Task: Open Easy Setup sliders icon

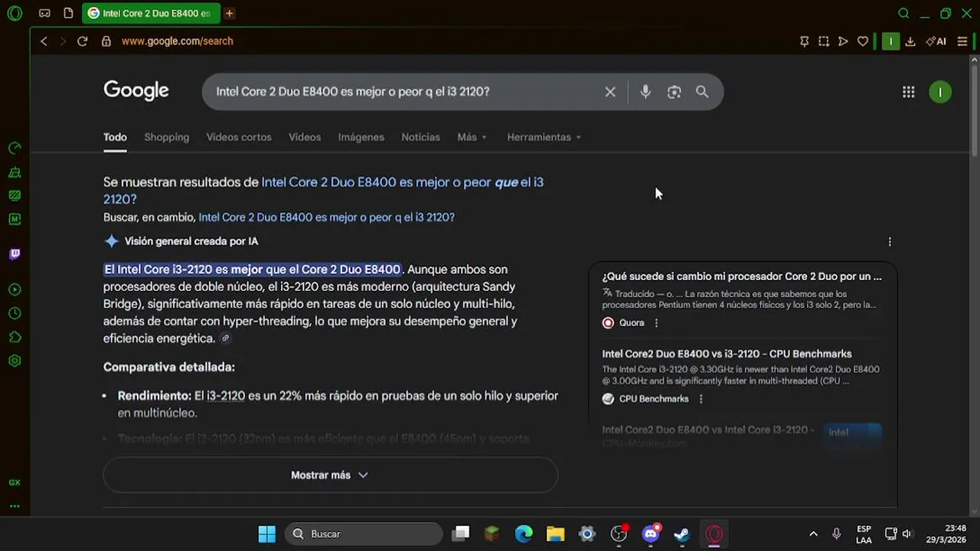Action: pos(962,41)
